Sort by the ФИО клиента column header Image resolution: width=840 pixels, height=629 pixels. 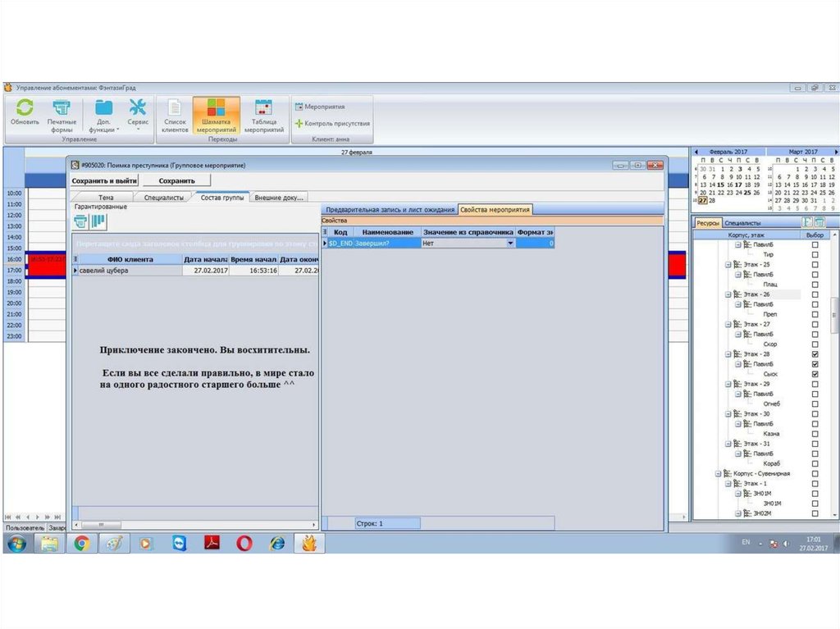[x=130, y=259]
